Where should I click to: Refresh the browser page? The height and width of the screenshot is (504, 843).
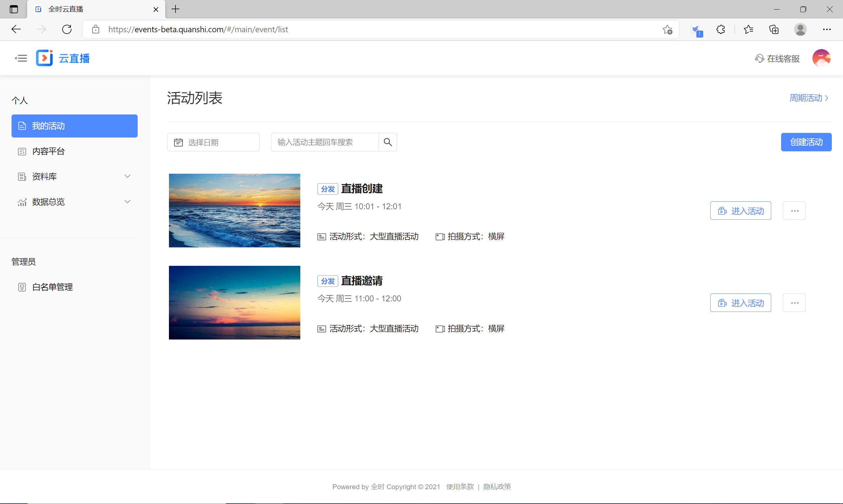[67, 30]
